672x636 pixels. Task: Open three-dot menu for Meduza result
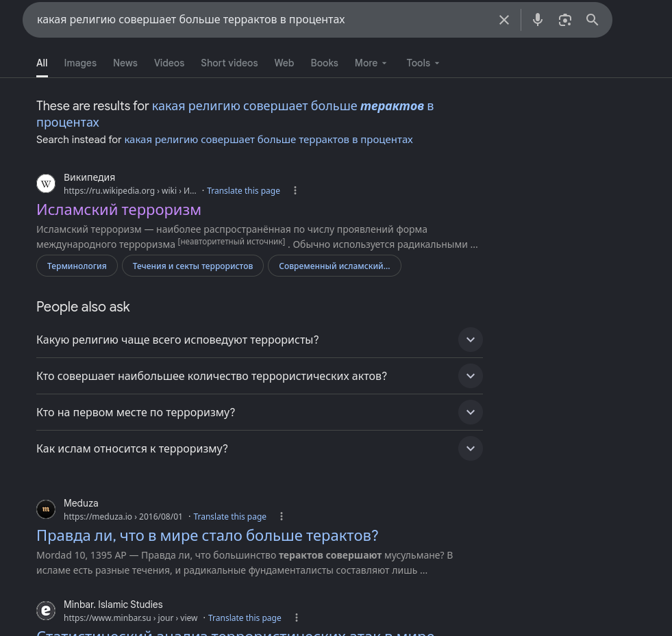click(x=281, y=516)
